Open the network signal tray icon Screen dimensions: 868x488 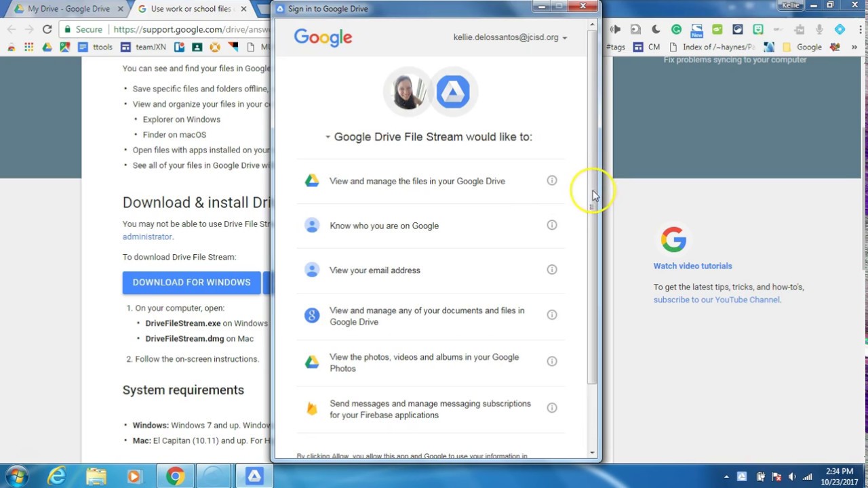[807, 476]
